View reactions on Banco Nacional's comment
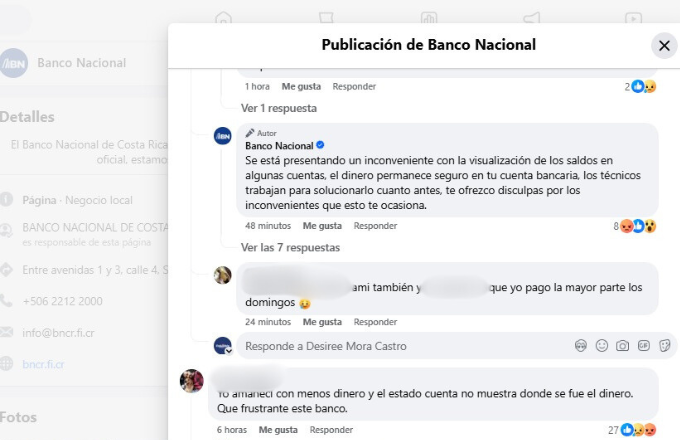The image size is (680, 440). point(636,226)
